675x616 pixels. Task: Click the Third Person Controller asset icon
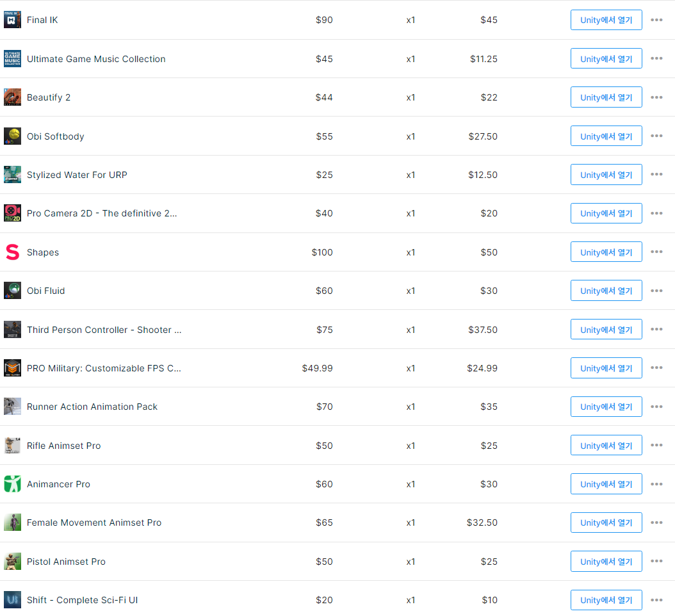12,329
